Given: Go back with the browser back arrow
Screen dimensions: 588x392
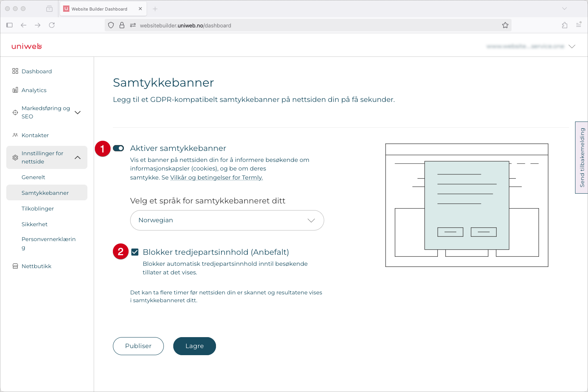Looking at the screenshot, I should tap(24, 25).
